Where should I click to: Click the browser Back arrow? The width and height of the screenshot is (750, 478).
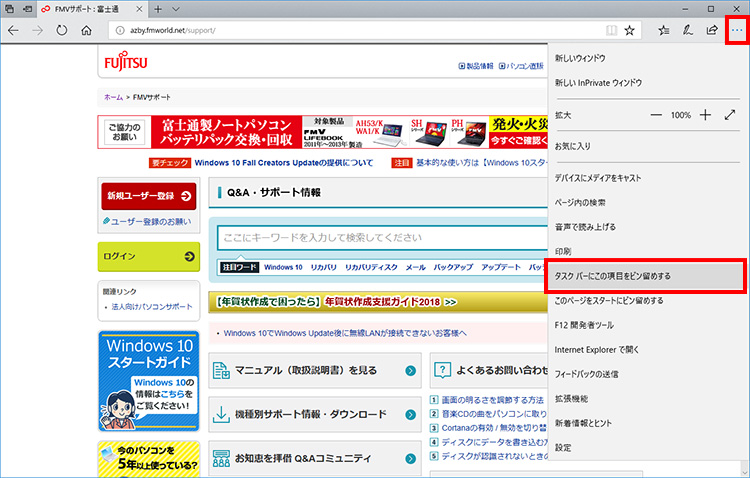click(13, 30)
